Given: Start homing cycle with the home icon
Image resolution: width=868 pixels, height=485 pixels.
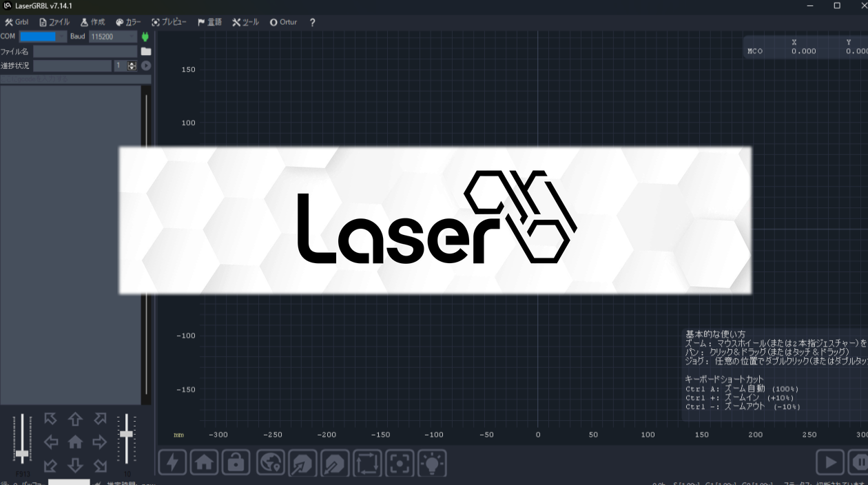Looking at the screenshot, I should point(204,463).
